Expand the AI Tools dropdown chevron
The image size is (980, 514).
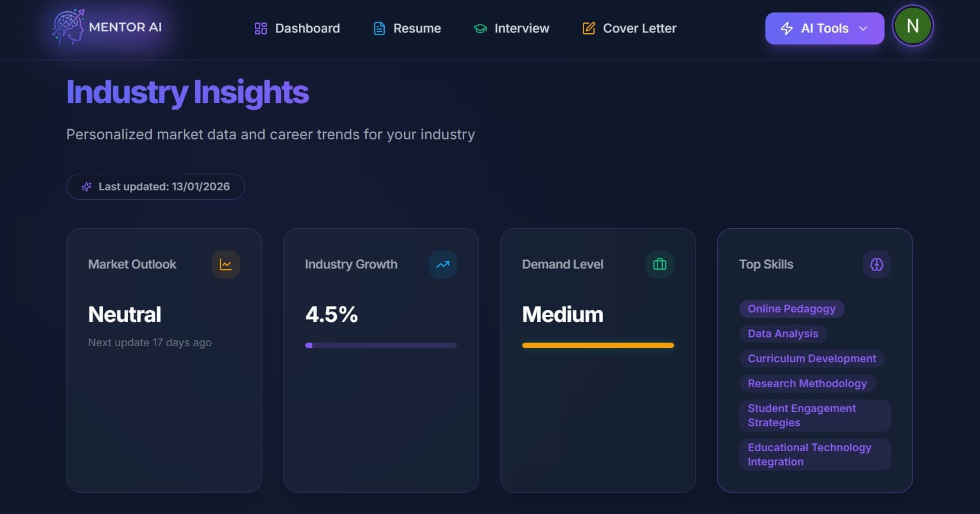(863, 28)
